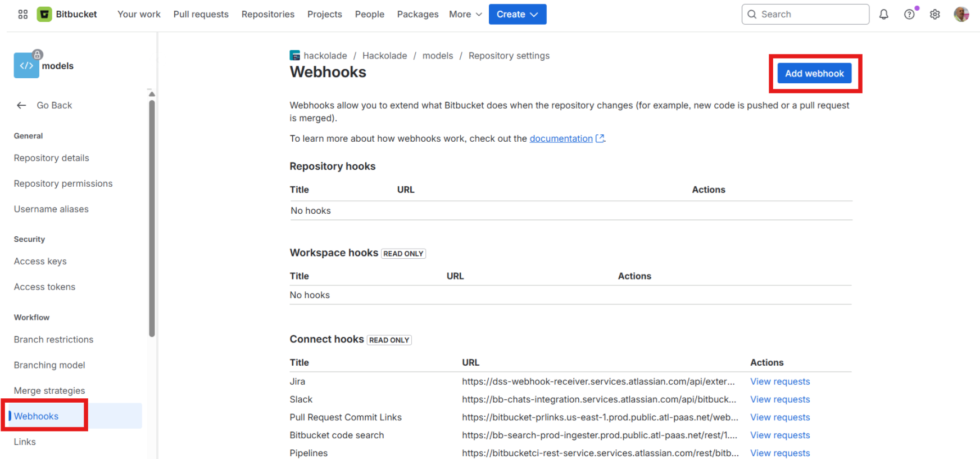Click the sidebar scroll up arrow
980x459 pixels.
tap(152, 94)
